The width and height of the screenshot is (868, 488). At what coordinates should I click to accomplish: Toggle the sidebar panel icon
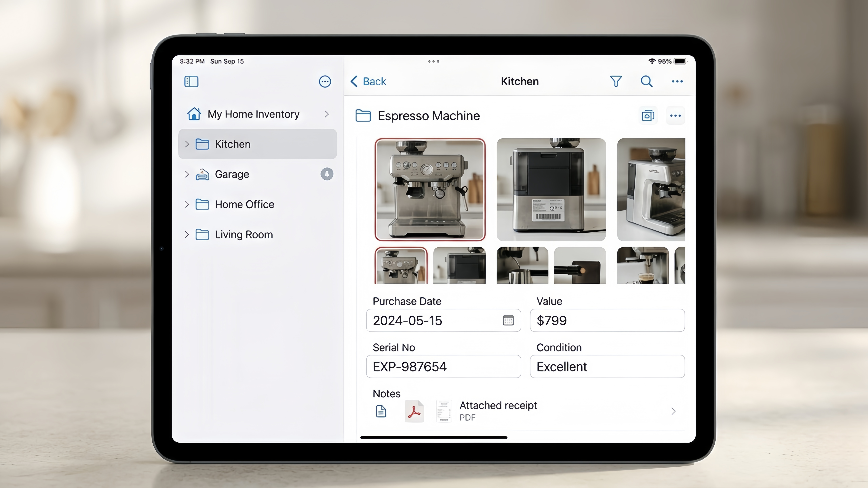(x=191, y=82)
